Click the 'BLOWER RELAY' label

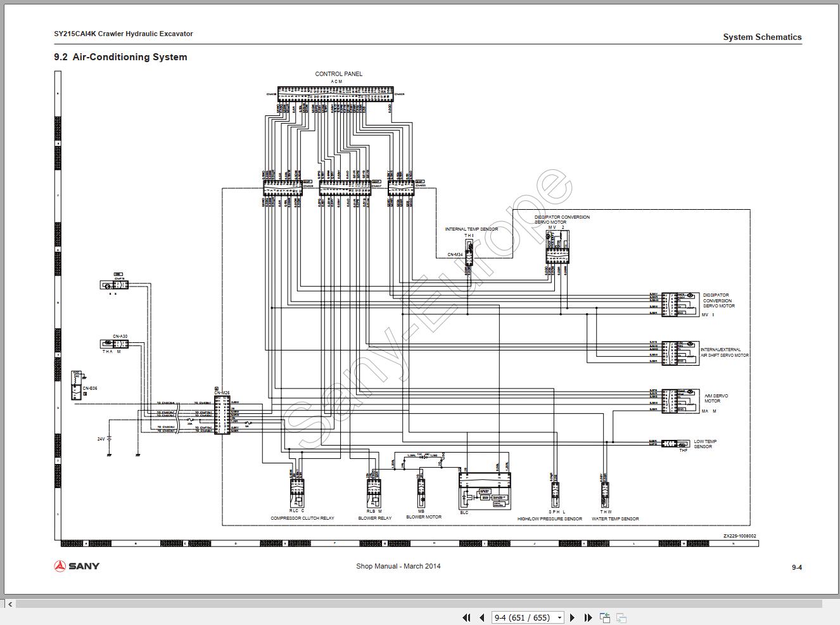(x=375, y=519)
